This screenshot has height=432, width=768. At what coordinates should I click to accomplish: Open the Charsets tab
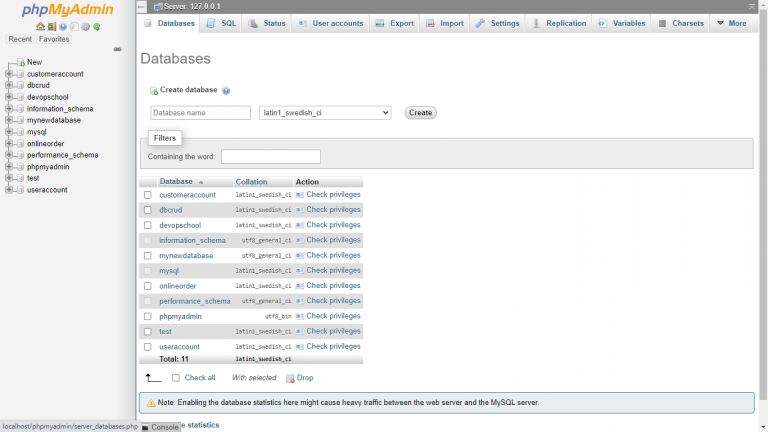pyautogui.click(x=681, y=24)
